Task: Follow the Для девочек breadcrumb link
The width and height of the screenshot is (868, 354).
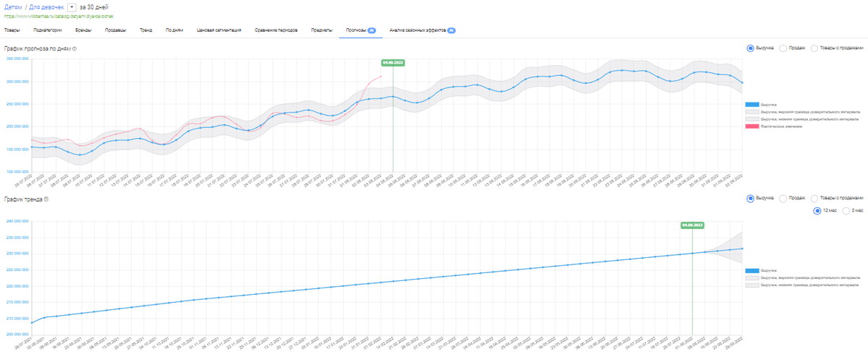Action: click(x=46, y=7)
